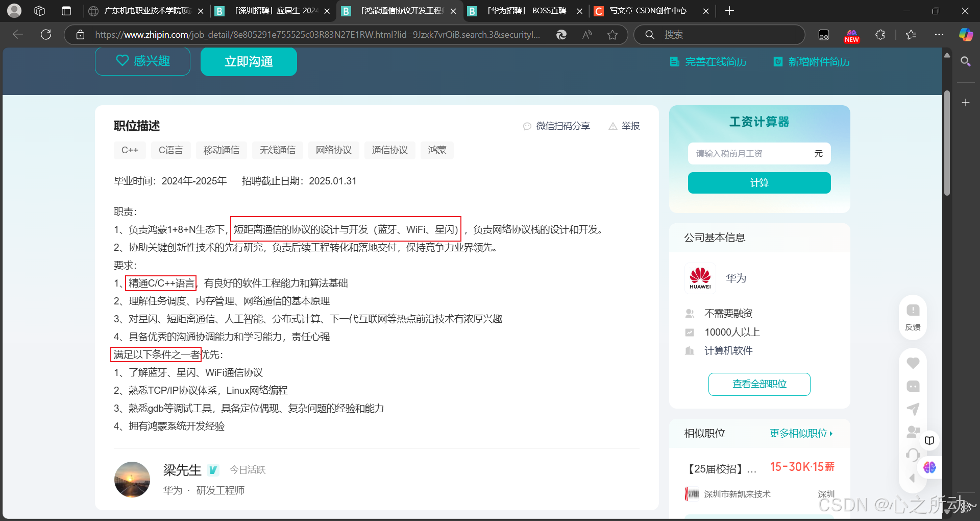Click the heart icon in floating toolbar
Screen dimensions: 980x521
pyautogui.click(x=913, y=363)
